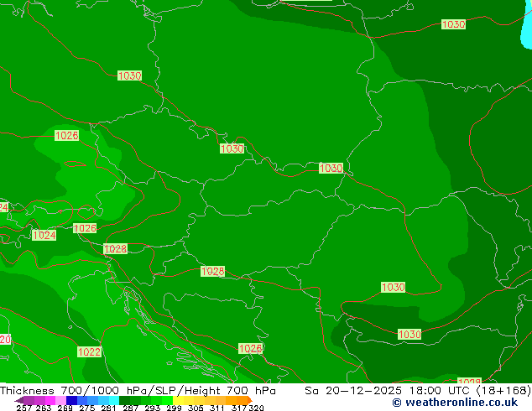Click the 'Height 700 hPa' title text

pos(230,391)
